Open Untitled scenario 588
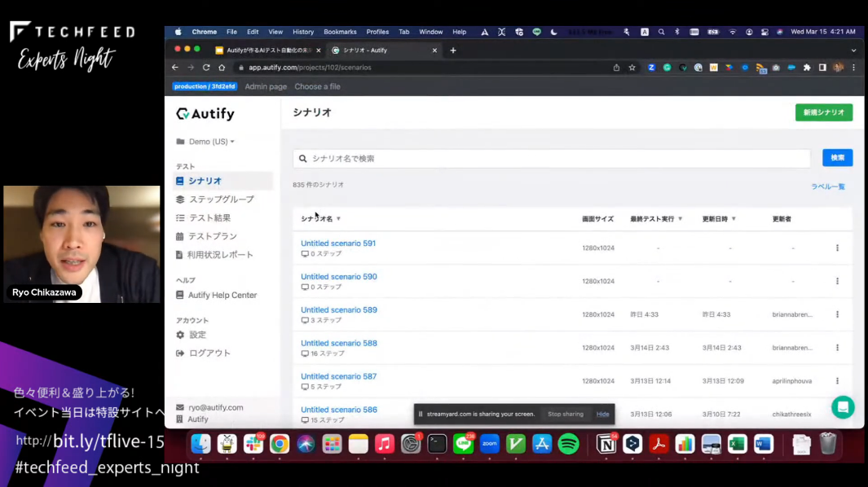 tap(339, 343)
